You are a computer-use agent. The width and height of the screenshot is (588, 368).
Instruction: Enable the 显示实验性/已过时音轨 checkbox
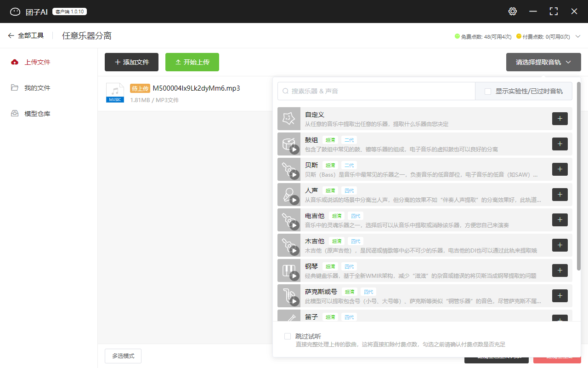tap(487, 91)
